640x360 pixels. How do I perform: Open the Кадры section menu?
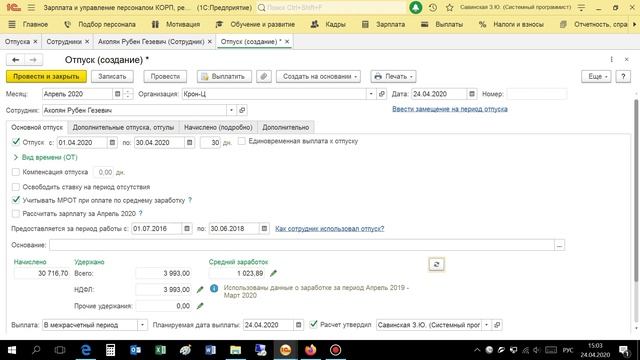(x=328, y=24)
